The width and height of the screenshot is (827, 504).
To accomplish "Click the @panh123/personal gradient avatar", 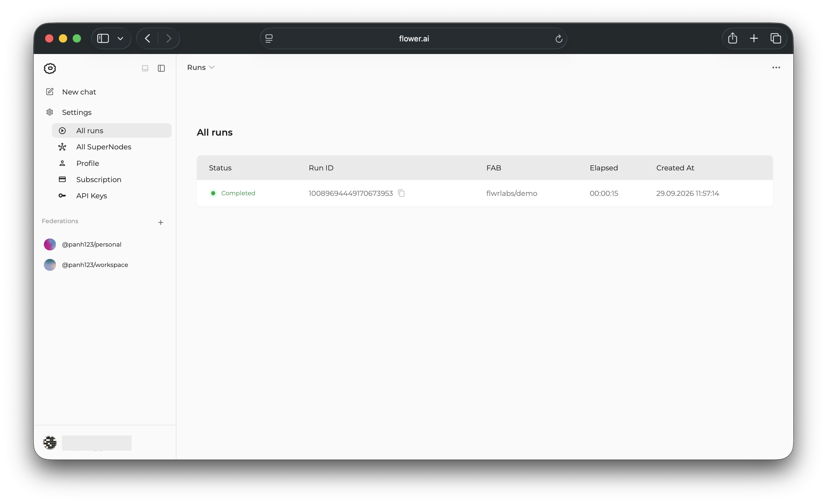I will point(50,244).
